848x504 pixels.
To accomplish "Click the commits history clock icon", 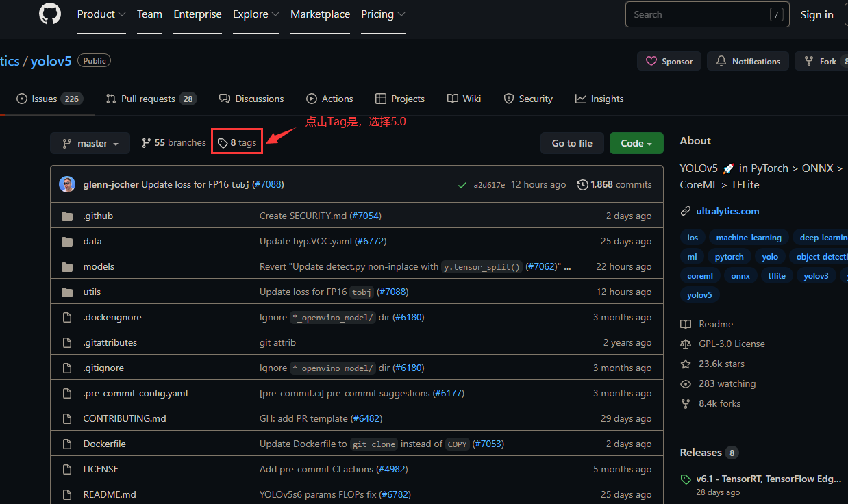I will (583, 185).
